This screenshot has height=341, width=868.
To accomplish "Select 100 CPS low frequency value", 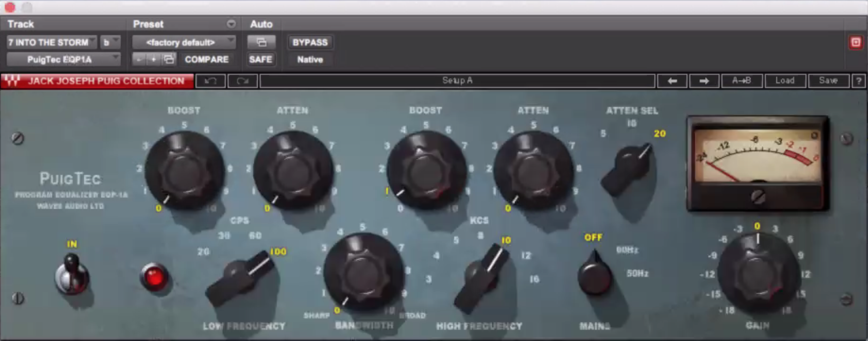I will (x=278, y=251).
